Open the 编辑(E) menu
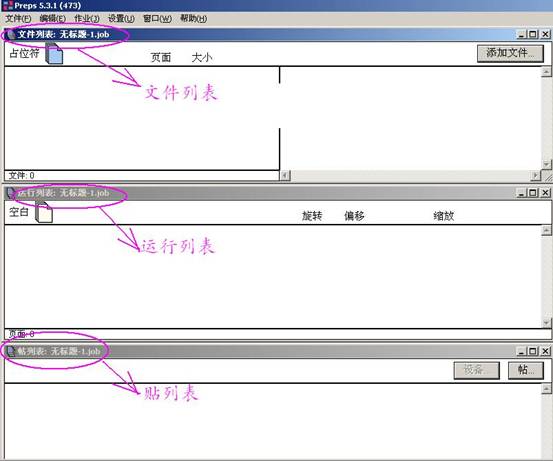 pyautogui.click(x=53, y=19)
